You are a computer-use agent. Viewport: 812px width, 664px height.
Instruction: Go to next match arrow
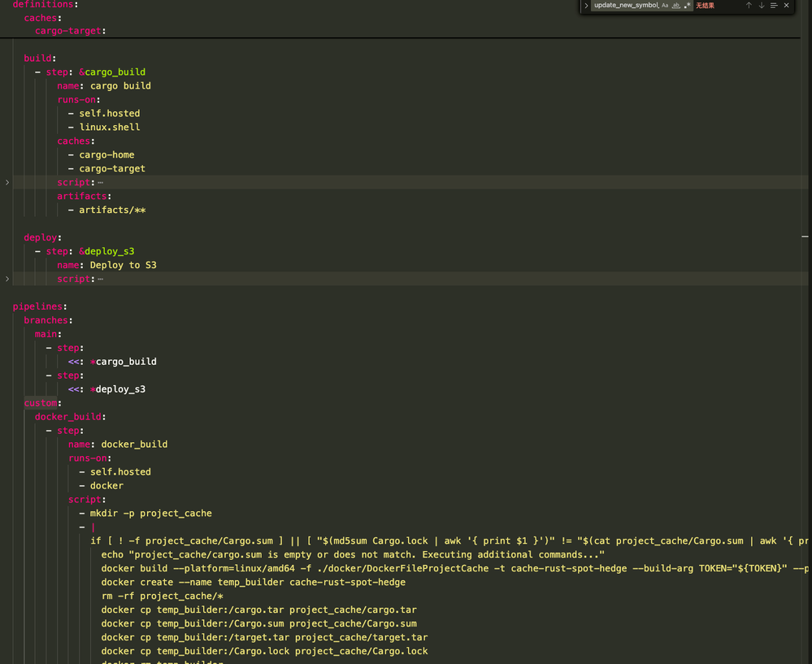click(x=762, y=6)
